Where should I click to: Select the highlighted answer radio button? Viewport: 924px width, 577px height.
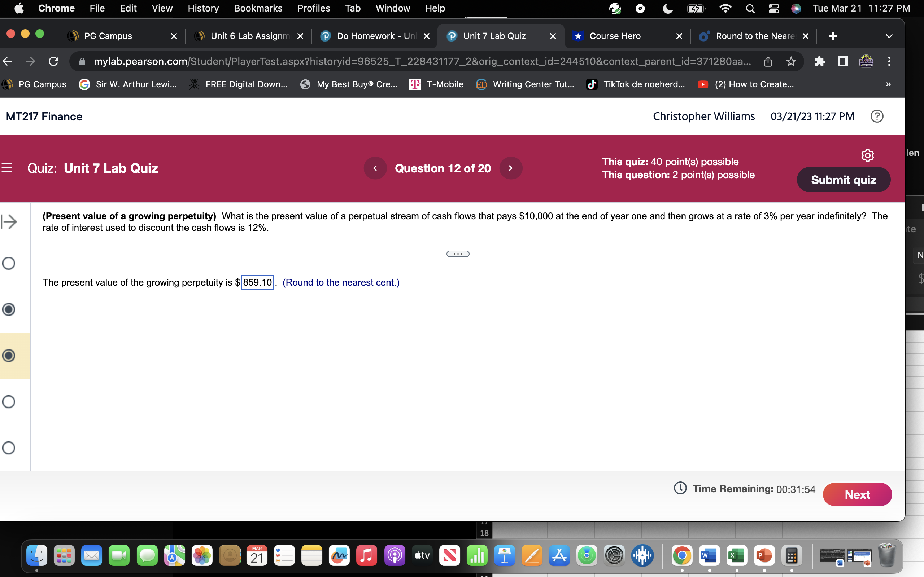[x=9, y=356]
